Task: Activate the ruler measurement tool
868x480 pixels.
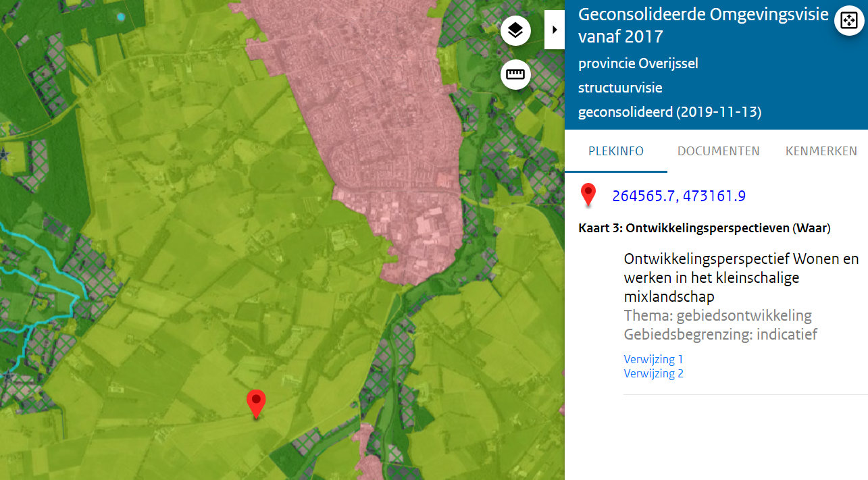Action: click(x=515, y=74)
